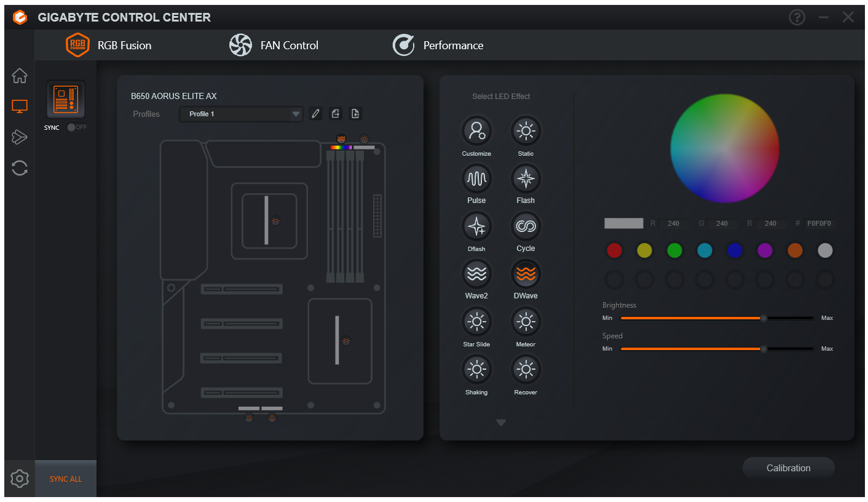Image resolution: width=868 pixels, height=502 pixels.
Task: Click the Speed slider handle
Action: coord(763,349)
